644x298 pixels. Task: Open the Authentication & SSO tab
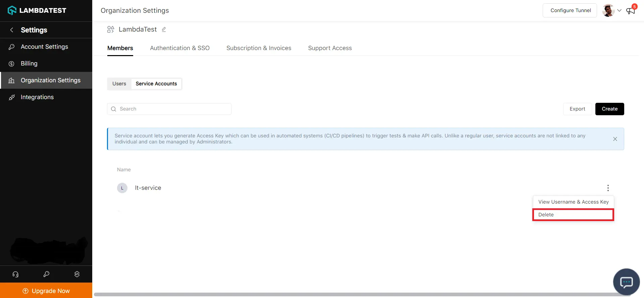pyautogui.click(x=180, y=48)
